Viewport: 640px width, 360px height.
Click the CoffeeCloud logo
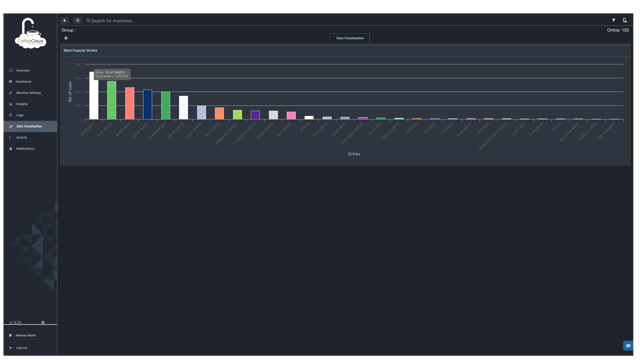(x=31, y=33)
